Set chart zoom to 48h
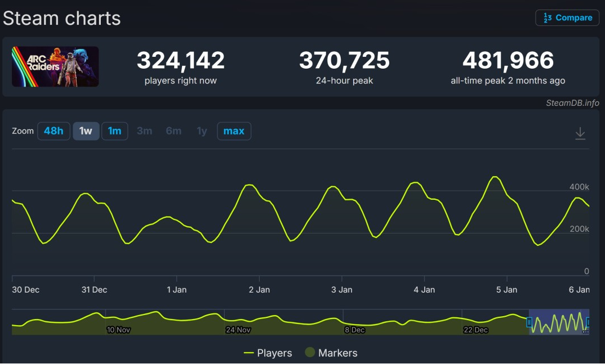 54,131
